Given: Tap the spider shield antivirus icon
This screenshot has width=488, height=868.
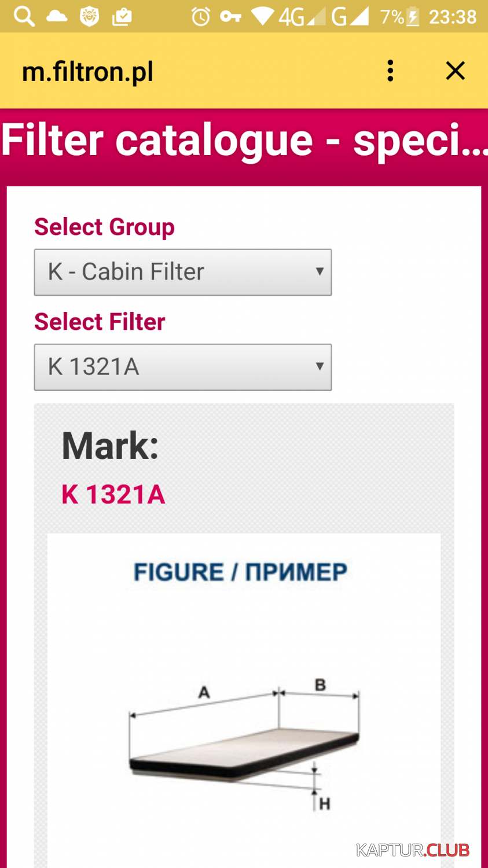Looking at the screenshot, I should (x=89, y=16).
